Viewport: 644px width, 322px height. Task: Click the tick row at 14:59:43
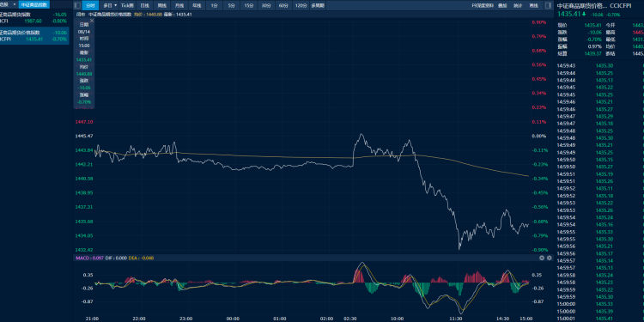point(600,66)
